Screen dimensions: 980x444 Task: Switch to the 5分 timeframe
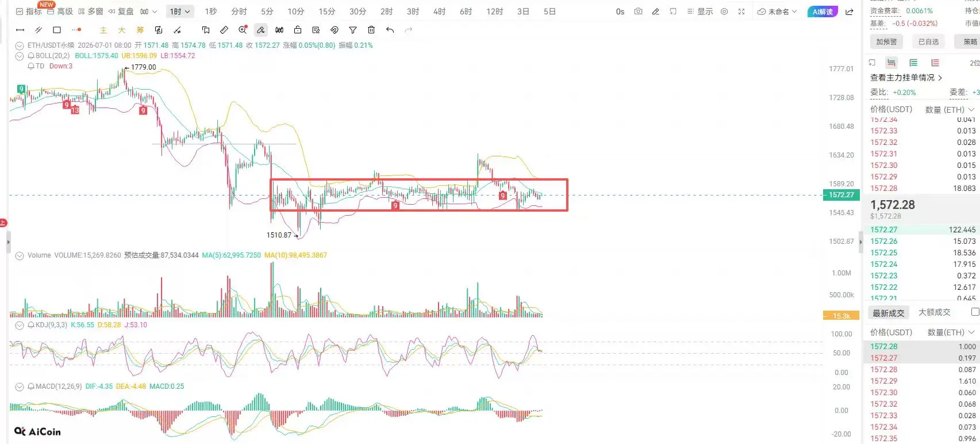[267, 12]
